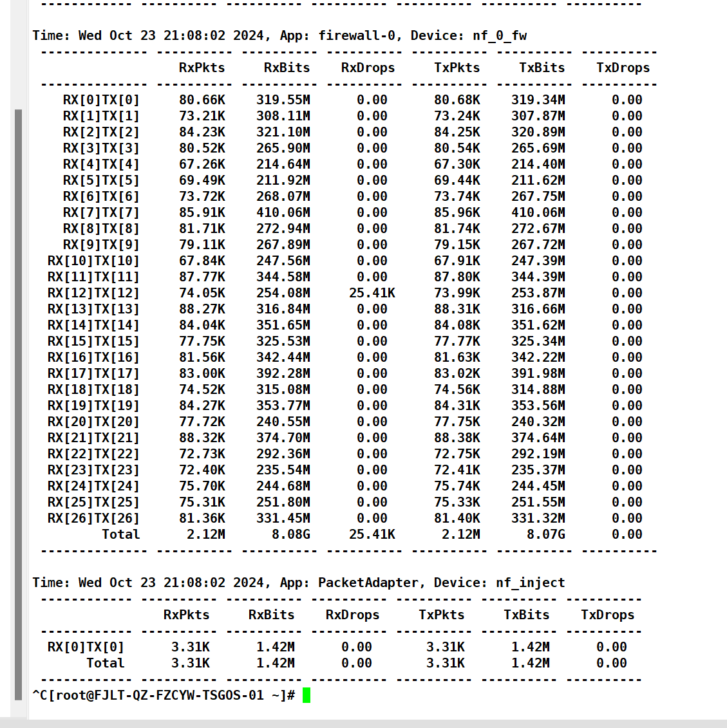Click the RX[12]TX[12] row label
Viewport: 727px width, 728px height.
(93, 293)
